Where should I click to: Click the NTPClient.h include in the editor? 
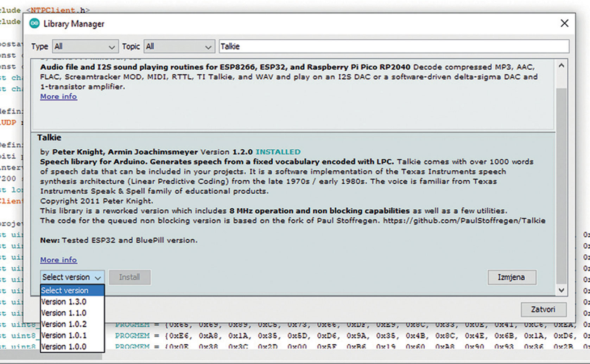coord(58,10)
